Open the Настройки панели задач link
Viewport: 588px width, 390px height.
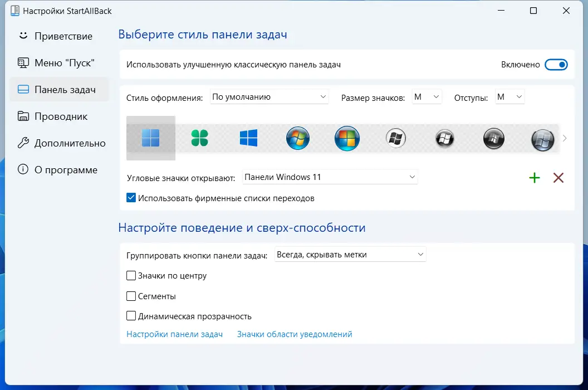(175, 334)
